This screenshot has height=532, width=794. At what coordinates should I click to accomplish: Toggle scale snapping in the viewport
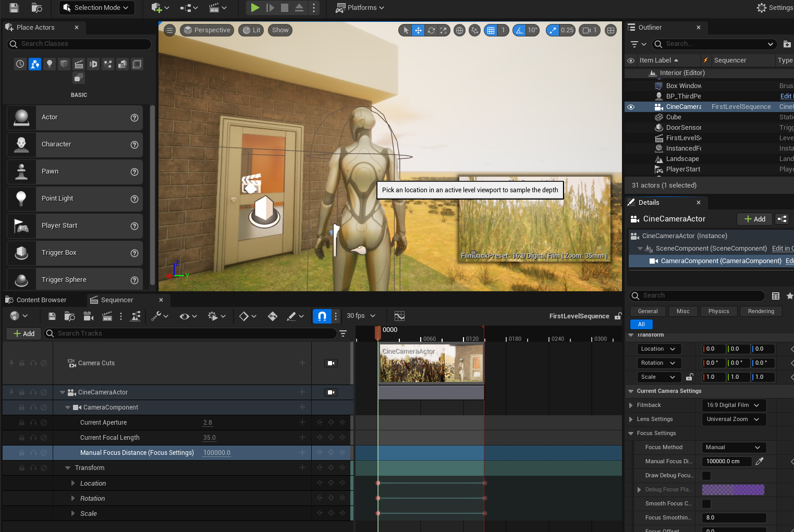(x=553, y=30)
